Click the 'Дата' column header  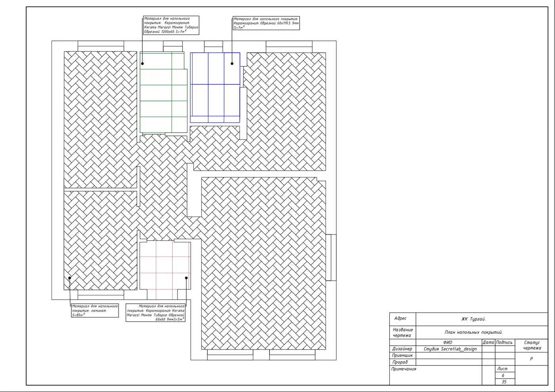pos(488,343)
